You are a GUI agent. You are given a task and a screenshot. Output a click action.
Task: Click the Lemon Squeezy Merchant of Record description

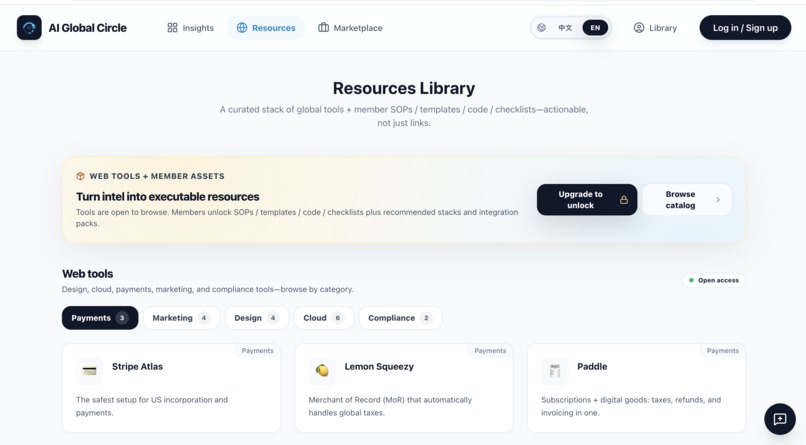tap(390, 406)
